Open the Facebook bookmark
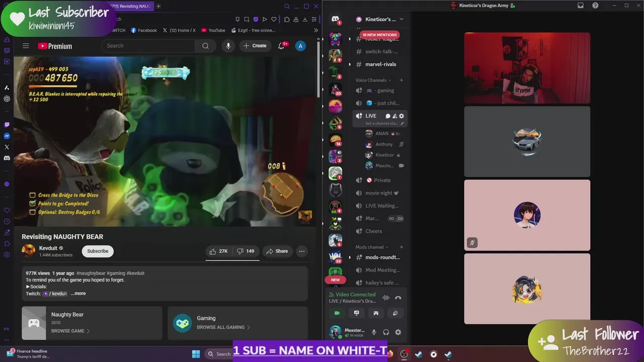Screen dimensions: 644x362 (x=143, y=30)
